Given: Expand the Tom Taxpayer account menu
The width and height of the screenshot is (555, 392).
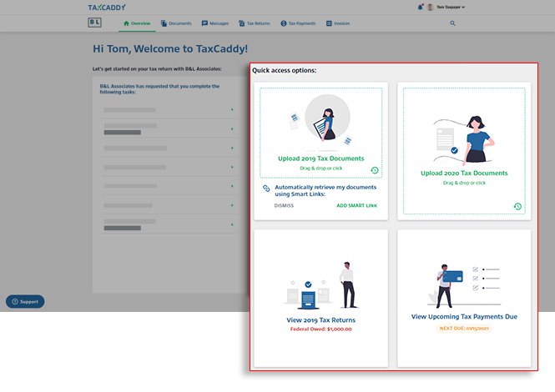Looking at the screenshot, I should 451,7.
